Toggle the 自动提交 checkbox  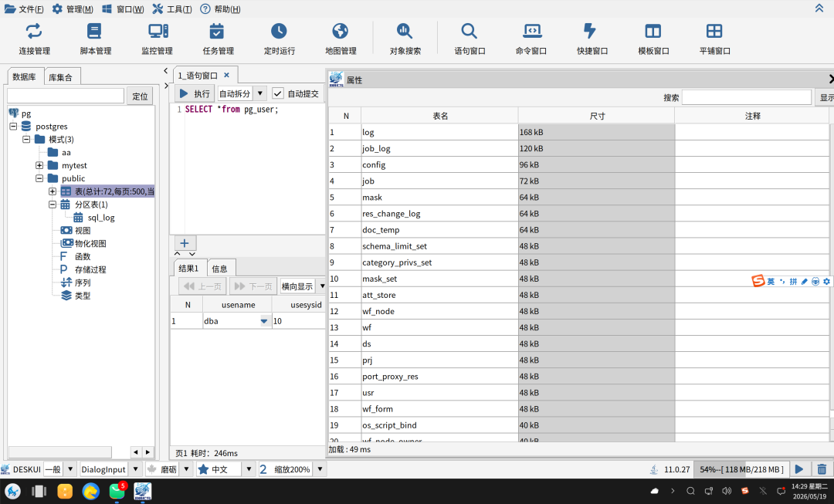pyautogui.click(x=278, y=93)
